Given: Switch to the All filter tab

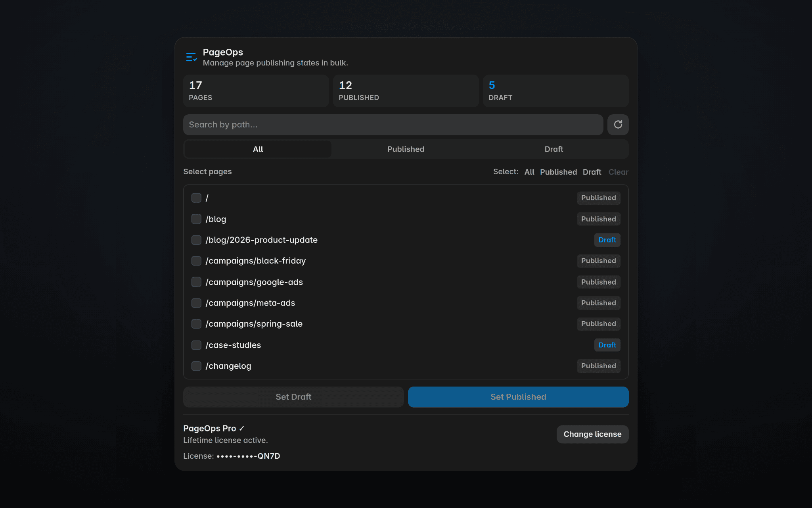Looking at the screenshot, I should (x=258, y=149).
